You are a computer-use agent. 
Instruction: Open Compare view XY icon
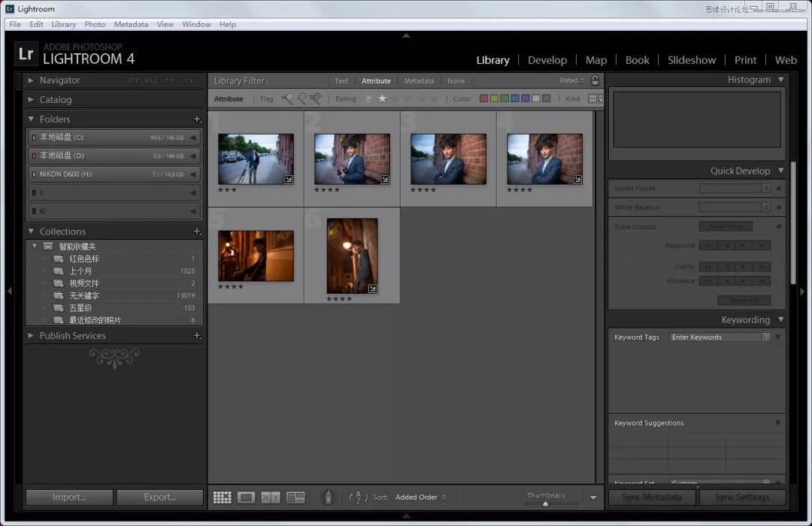(271, 497)
